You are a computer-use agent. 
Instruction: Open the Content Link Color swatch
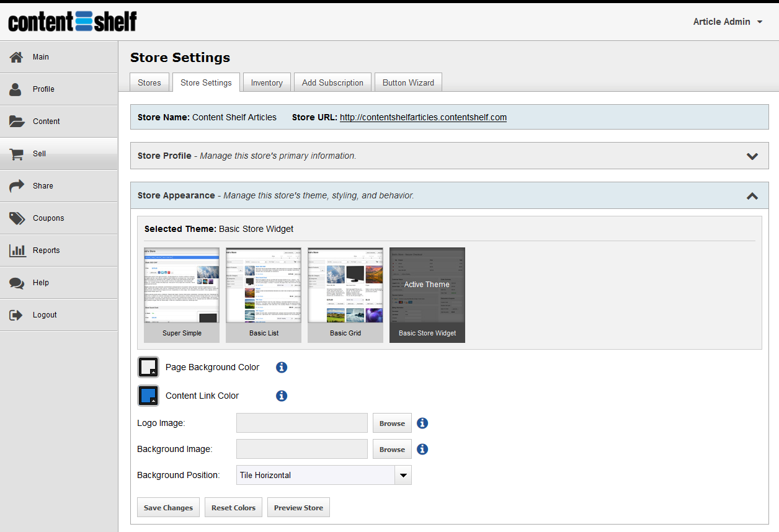coord(148,396)
